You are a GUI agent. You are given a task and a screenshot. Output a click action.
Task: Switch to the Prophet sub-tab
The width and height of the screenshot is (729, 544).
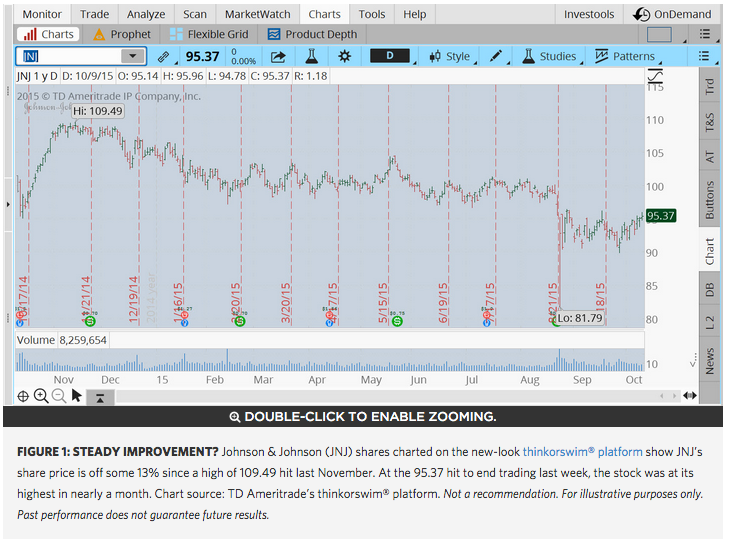point(122,34)
